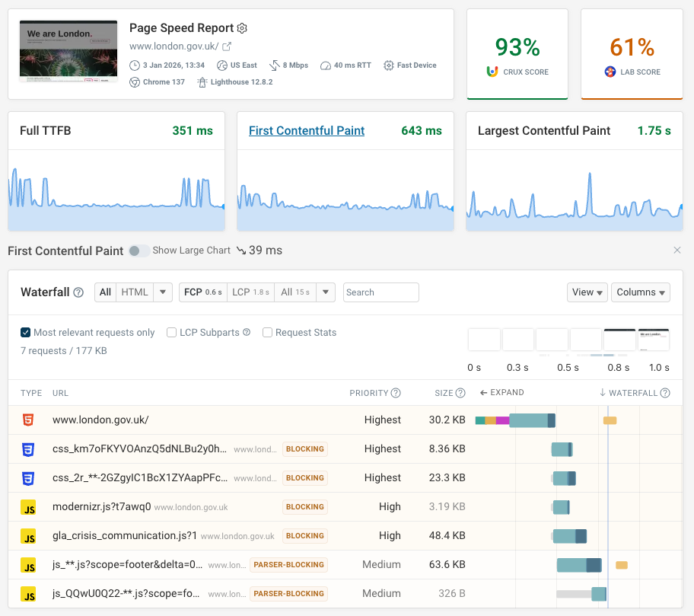
Task: Click the CSS icon beside css_km7oFKYVO request
Action: tap(28, 448)
